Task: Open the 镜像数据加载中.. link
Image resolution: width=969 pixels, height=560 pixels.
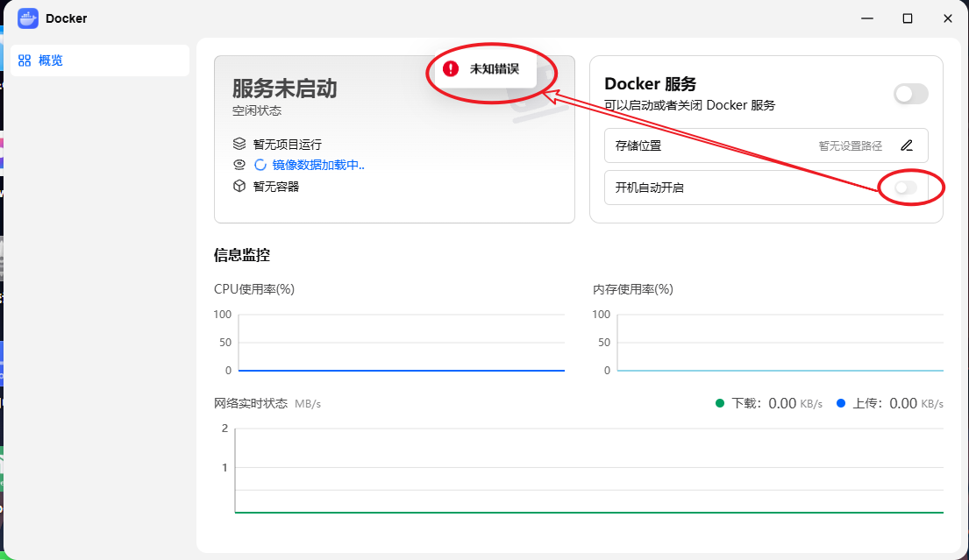Action: tap(318, 165)
